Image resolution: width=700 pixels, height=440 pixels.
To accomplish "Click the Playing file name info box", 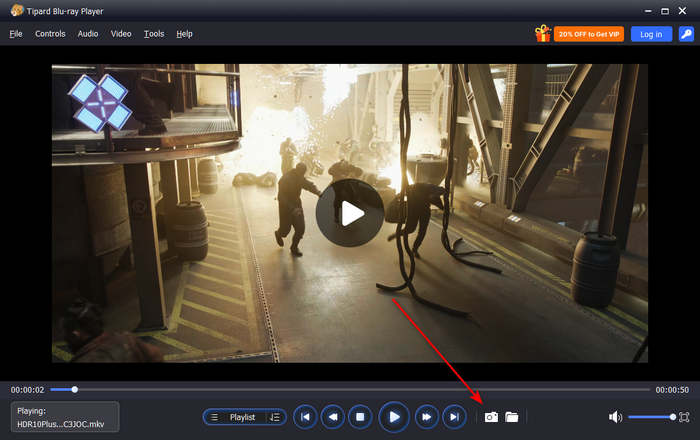I will tap(65, 417).
